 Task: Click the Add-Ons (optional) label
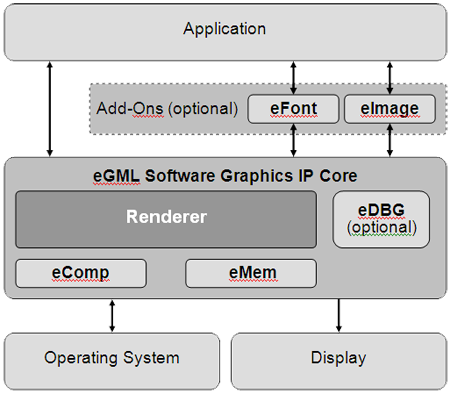click(x=167, y=109)
